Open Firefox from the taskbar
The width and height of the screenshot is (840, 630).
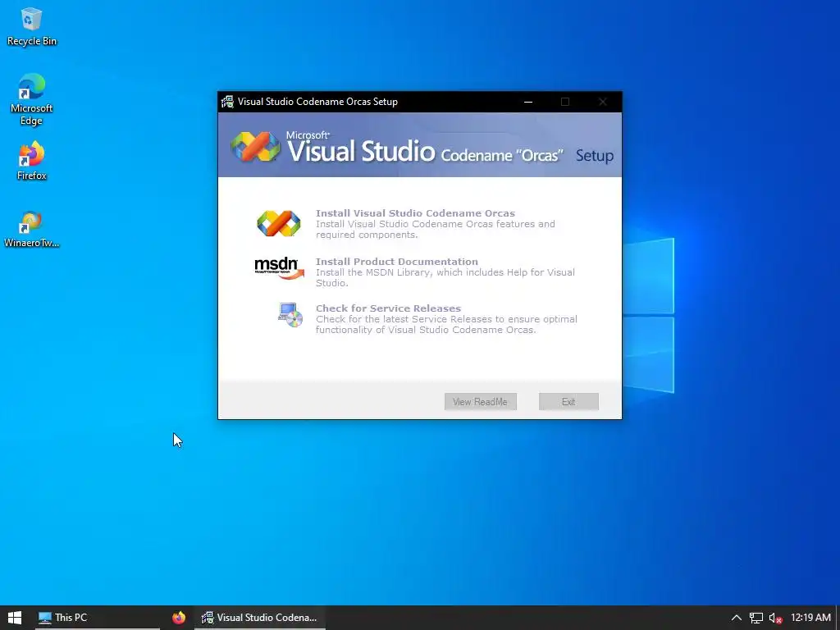tap(179, 618)
